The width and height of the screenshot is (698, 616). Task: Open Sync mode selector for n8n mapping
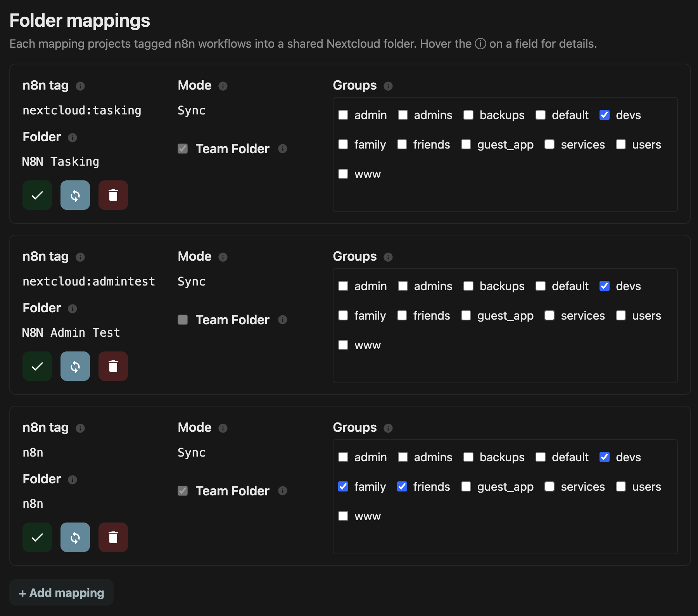point(192,453)
